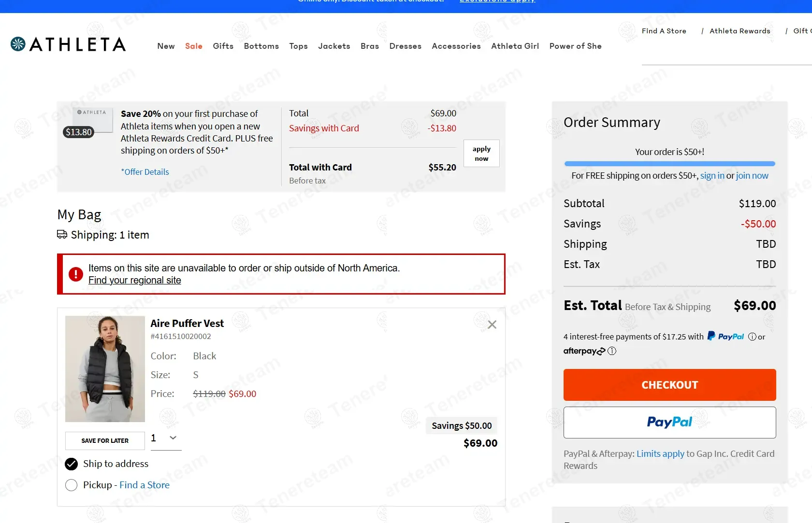Open Find your regional site link
812x523 pixels.
point(134,281)
